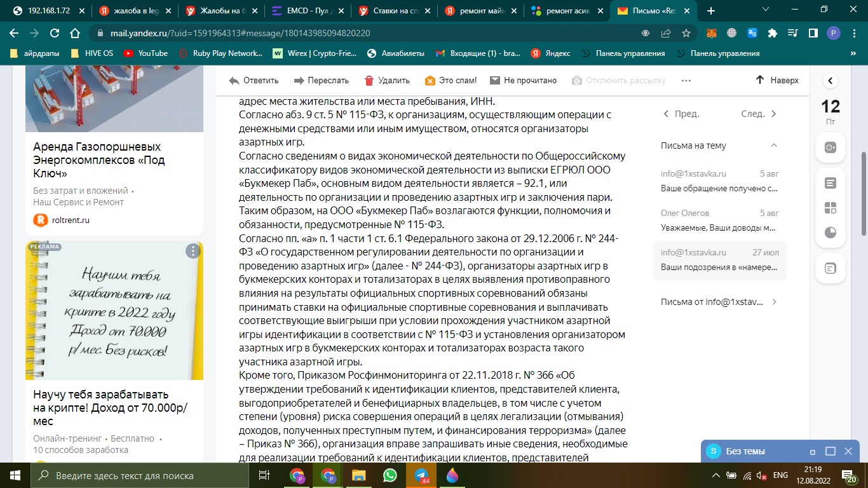
Task: Bookmark this page with star icon
Action: click(686, 33)
